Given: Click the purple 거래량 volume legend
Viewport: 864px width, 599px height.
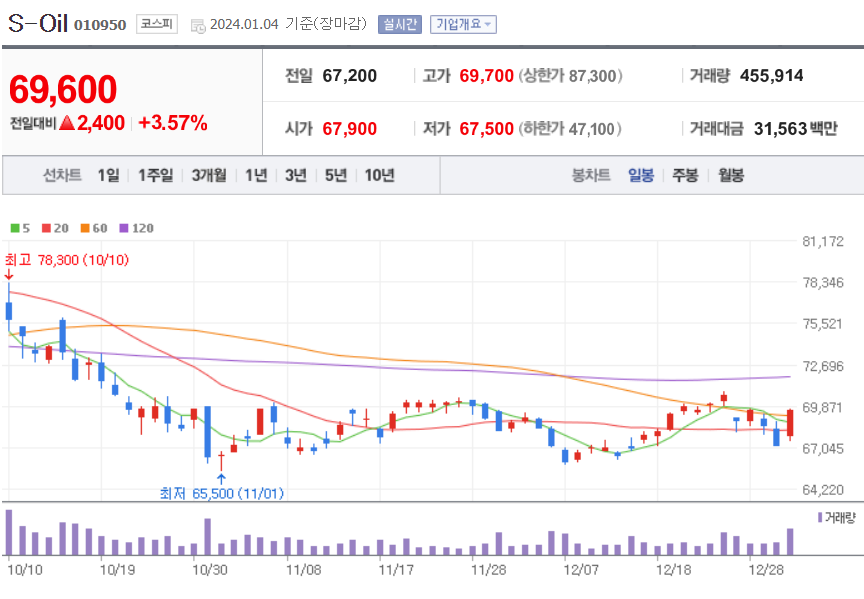Looking at the screenshot, I should pos(836,517).
